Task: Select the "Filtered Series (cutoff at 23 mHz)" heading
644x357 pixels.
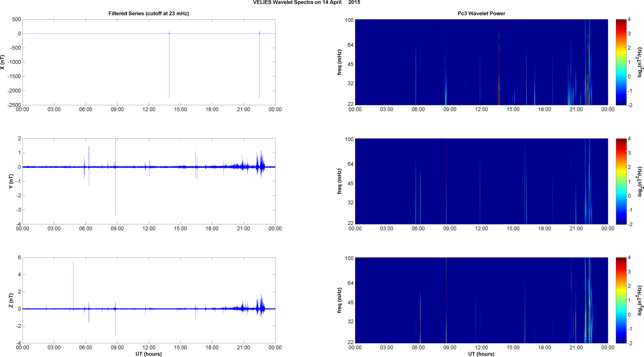Action: [x=149, y=13]
